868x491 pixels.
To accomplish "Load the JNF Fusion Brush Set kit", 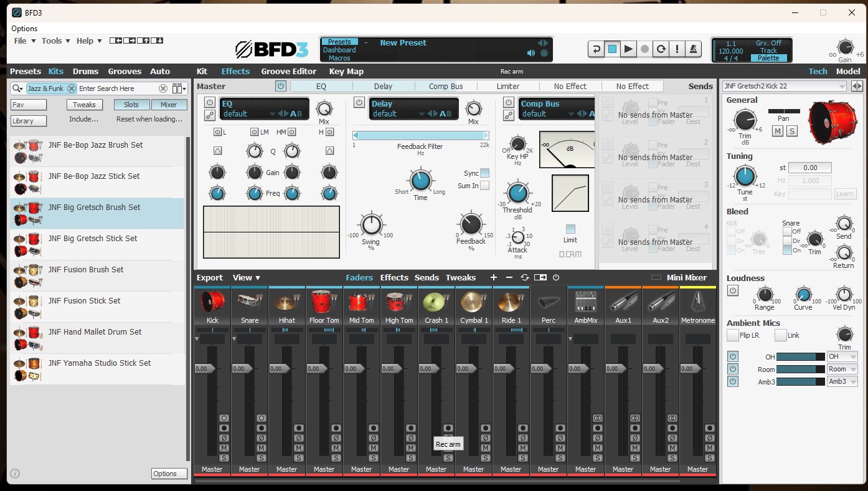I will (x=98, y=276).
